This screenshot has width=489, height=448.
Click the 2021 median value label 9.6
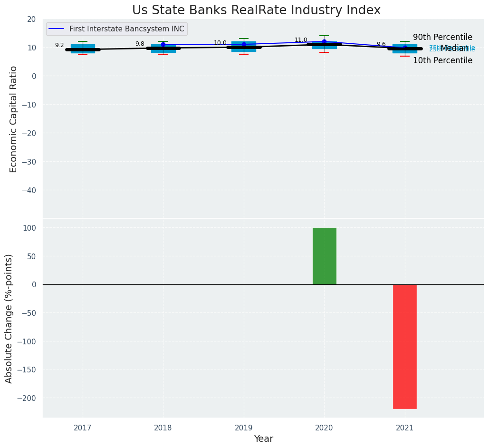381,44
